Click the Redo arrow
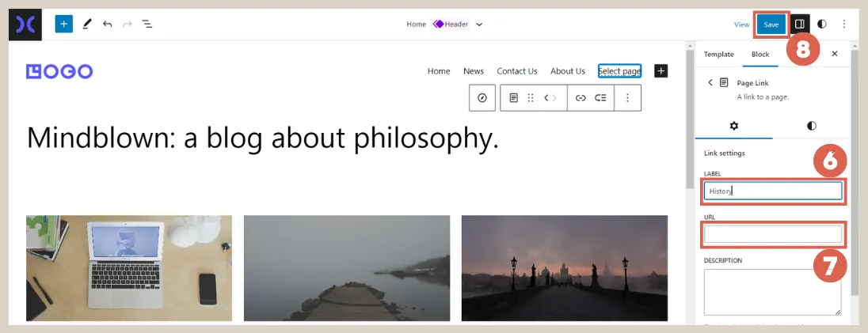868x333 pixels. [128, 24]
